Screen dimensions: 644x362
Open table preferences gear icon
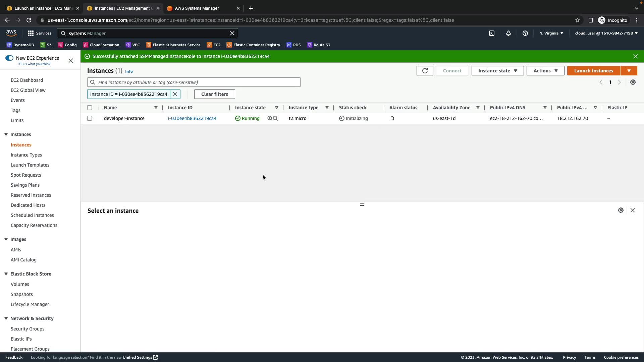pyautogui.click(x=633, y=82)
